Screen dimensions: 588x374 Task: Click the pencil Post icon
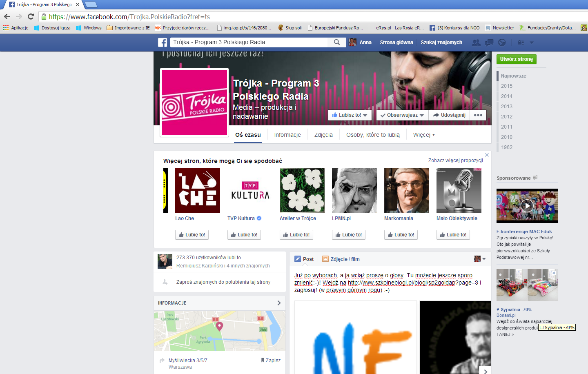coord(298,259)
